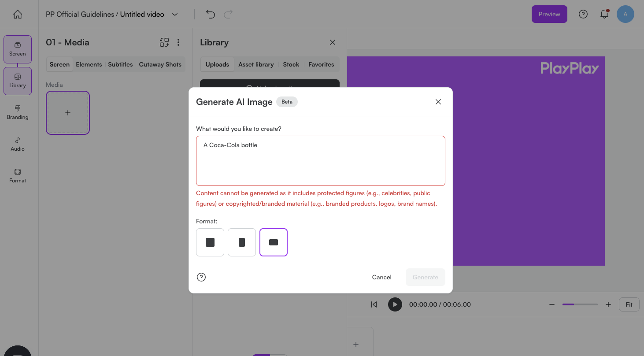644x356 pixels.
Task: Switch to the Uploads tab
Action: click(x=217, y=64)
